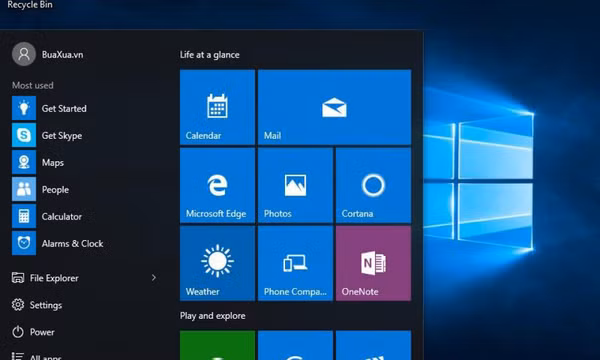
Task: Open the green tile under Play and explore
Action: click(x=217, y=345)
